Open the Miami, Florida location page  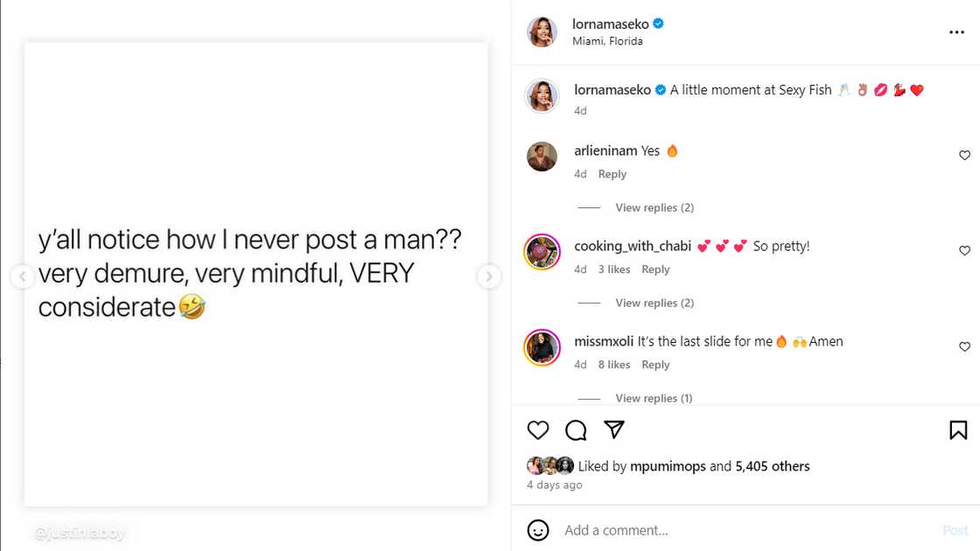[x=607, y=40]
